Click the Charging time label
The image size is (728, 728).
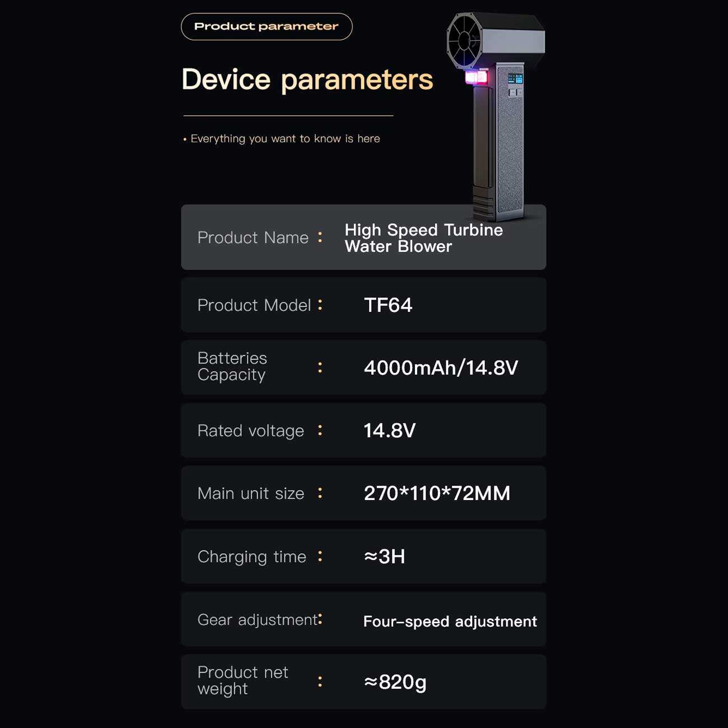252,557
